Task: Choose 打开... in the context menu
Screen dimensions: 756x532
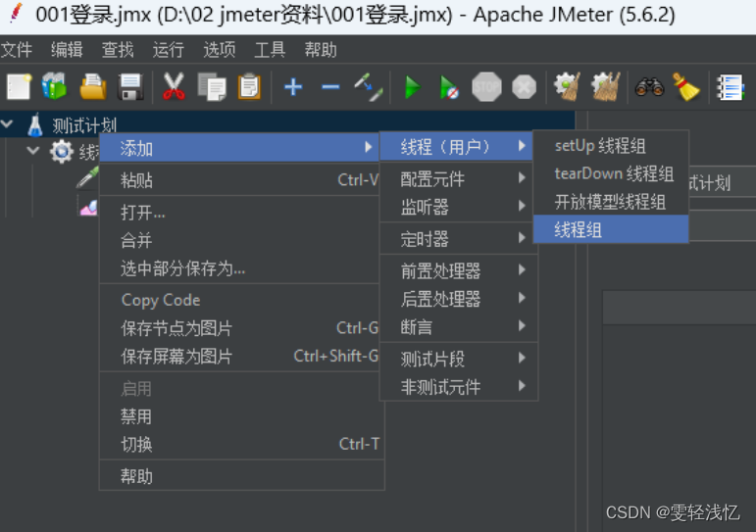Action: click(239, 212)
